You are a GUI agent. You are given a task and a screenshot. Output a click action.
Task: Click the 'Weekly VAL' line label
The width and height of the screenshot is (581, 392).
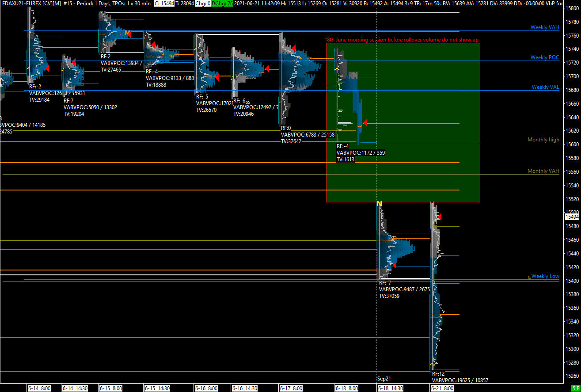545,87
